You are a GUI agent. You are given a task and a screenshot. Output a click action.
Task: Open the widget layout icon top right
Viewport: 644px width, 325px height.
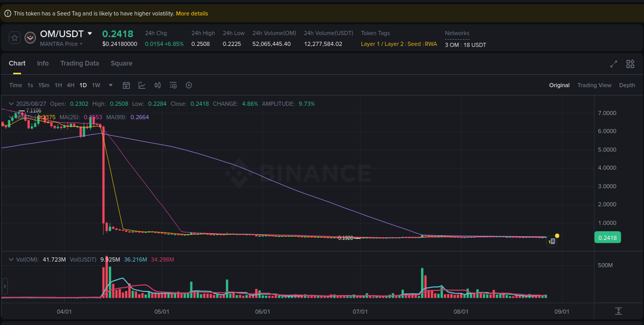point(630,64)
